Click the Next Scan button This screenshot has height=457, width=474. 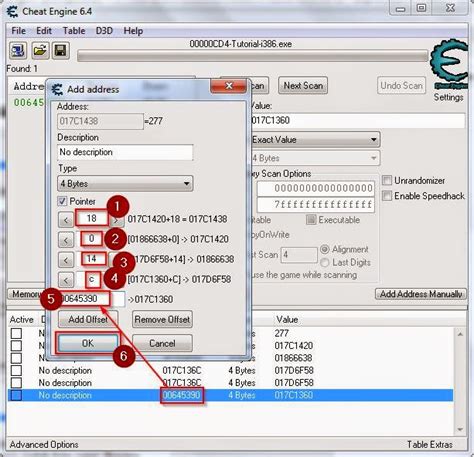click(x=303, y=86)
